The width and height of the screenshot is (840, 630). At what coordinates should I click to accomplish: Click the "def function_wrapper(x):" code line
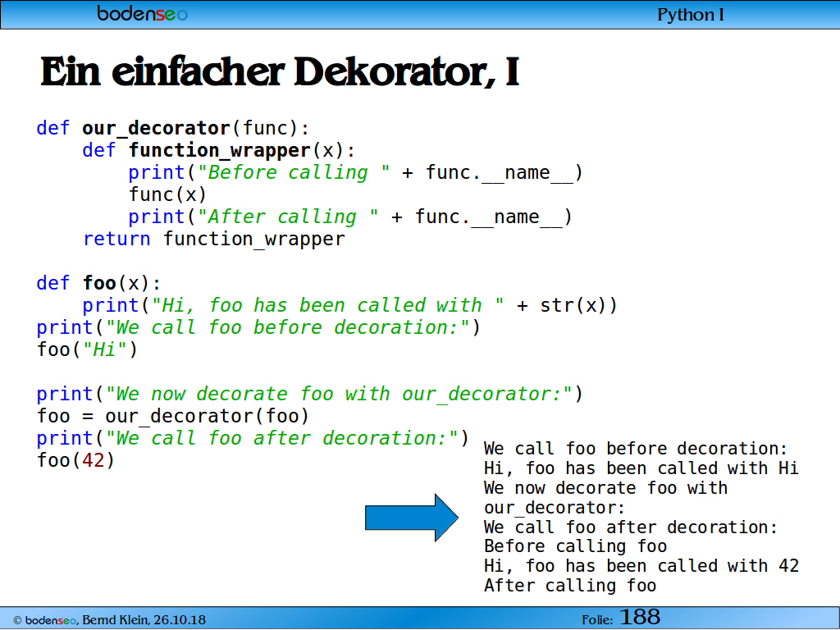[218, 151]
